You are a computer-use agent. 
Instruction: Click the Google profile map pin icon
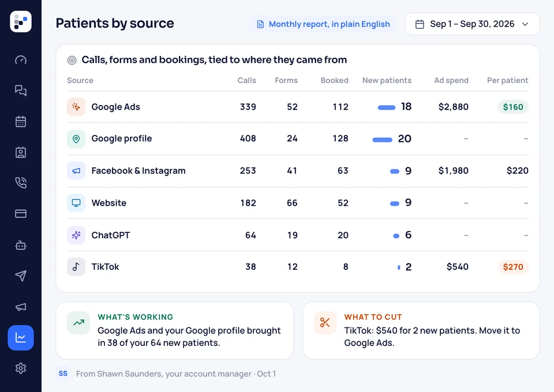click(76, 139)
